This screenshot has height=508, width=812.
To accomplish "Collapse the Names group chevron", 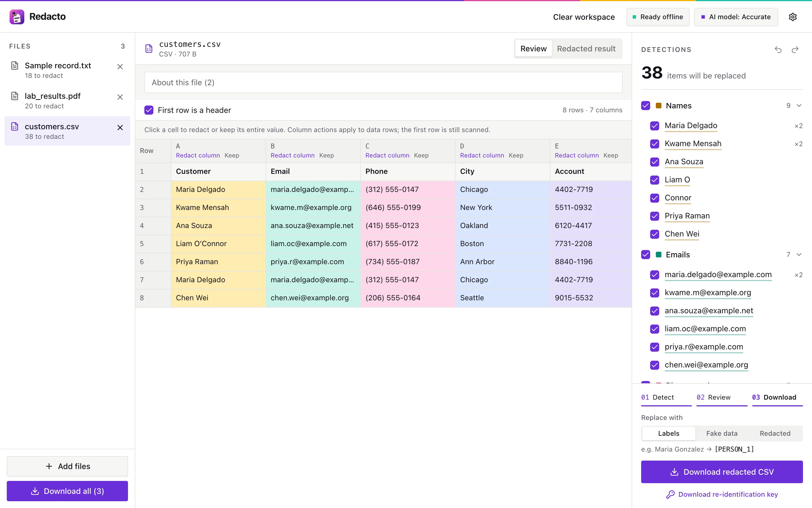I will 799,106.
